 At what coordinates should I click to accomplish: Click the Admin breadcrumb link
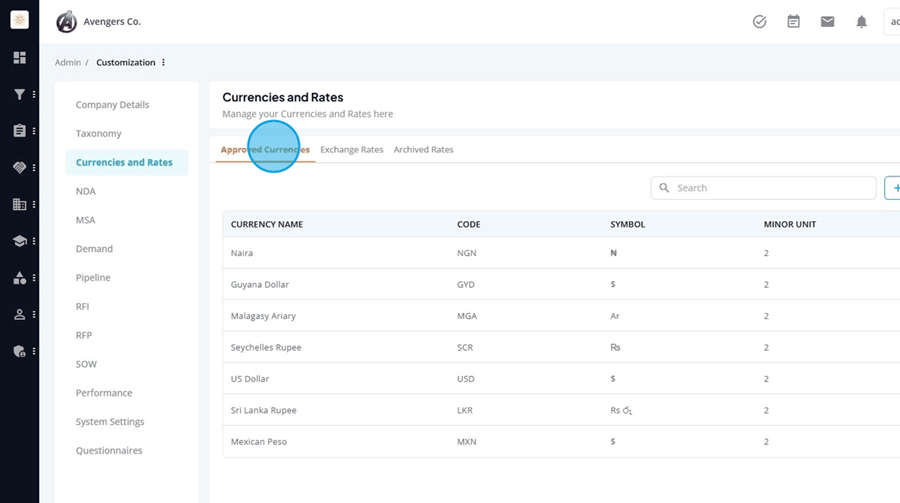[68, 62]
